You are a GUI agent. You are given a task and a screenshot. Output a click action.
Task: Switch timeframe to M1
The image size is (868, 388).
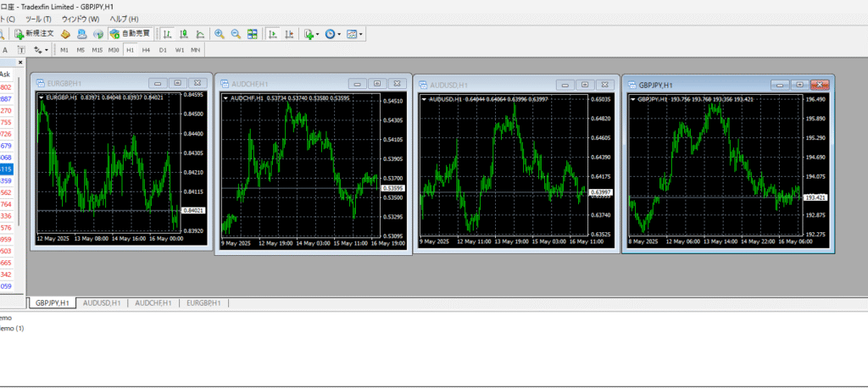click(64, 50)
